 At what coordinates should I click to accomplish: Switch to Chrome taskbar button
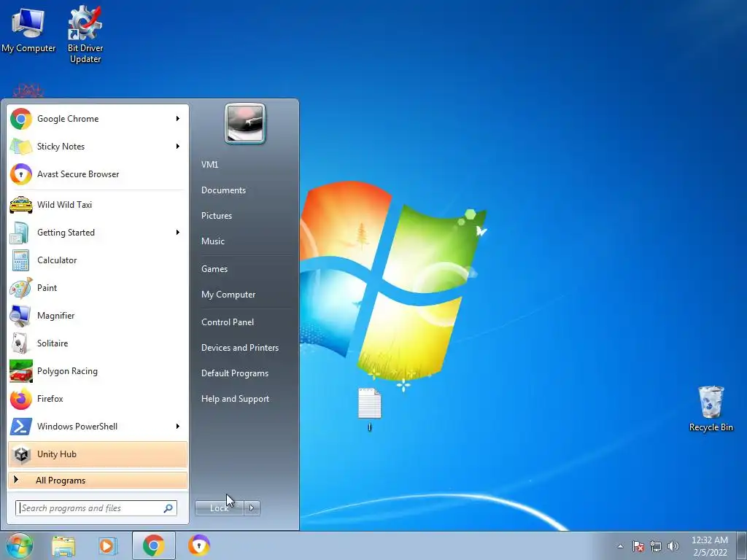pyautogui.click(x=154, y=545)
